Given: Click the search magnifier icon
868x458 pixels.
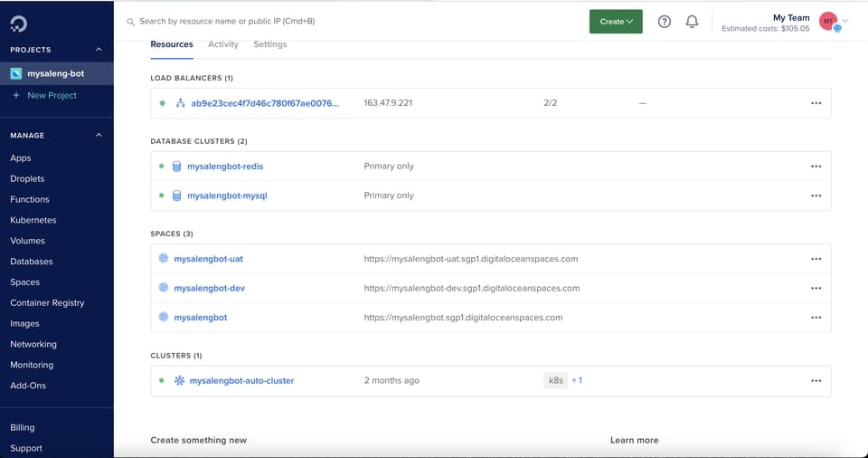Looking at the screenshot, I should coord(130,23).
